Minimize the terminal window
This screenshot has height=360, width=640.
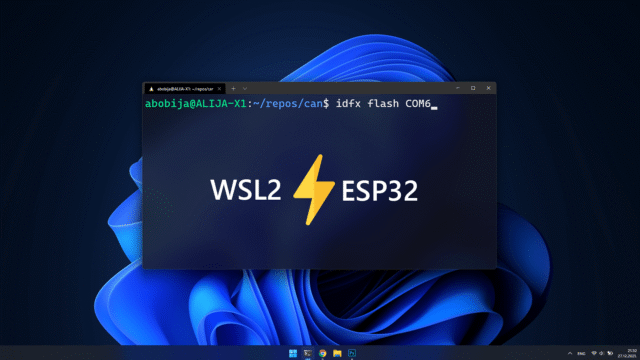point(458,88)
